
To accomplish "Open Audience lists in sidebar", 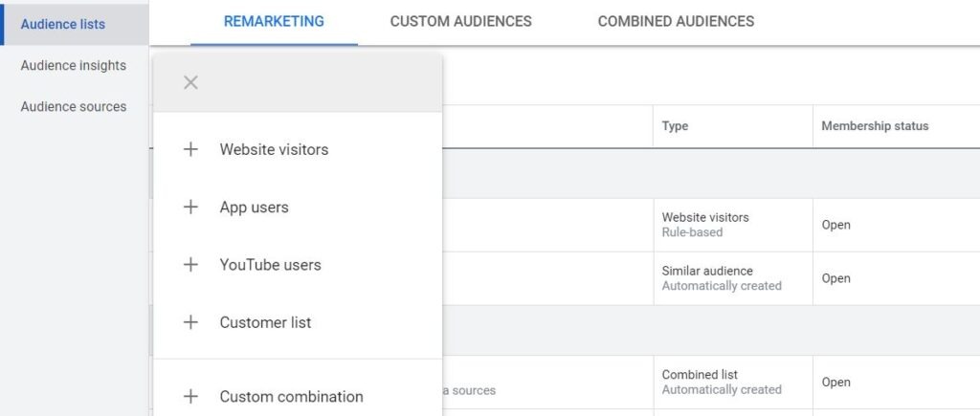I will click(63, 24).
